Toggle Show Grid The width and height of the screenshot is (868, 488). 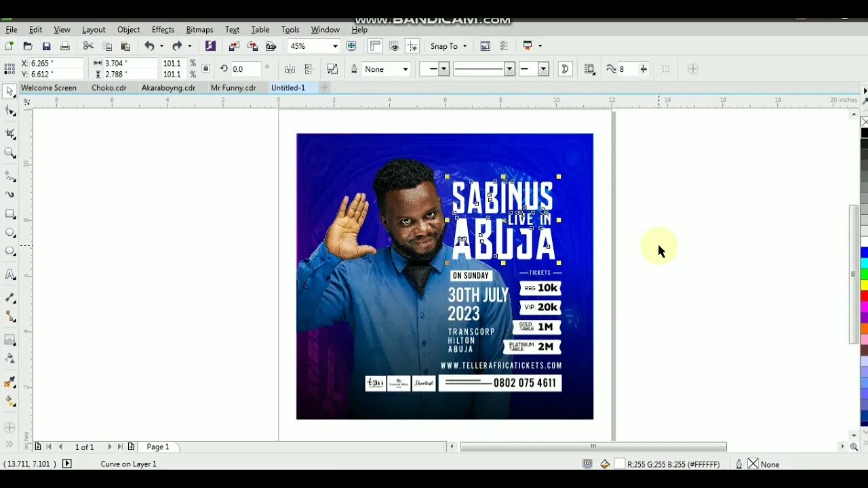pyautogui.click(x=394, y=46)
